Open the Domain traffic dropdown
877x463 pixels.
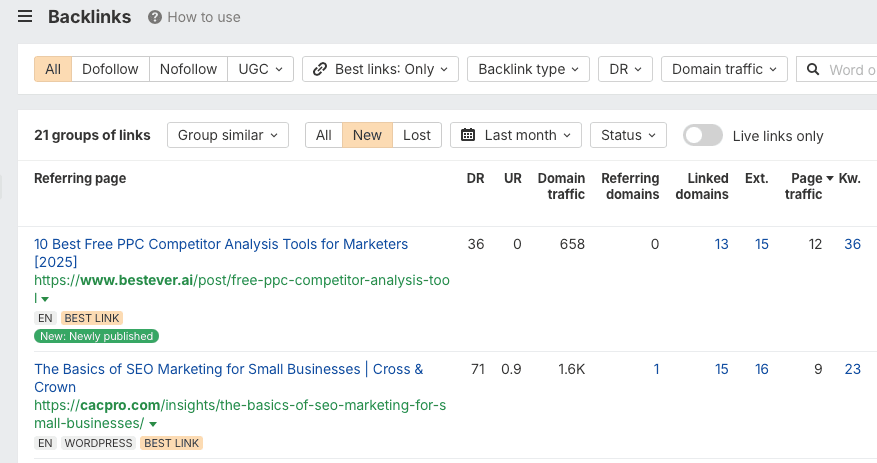pos(724,69)
